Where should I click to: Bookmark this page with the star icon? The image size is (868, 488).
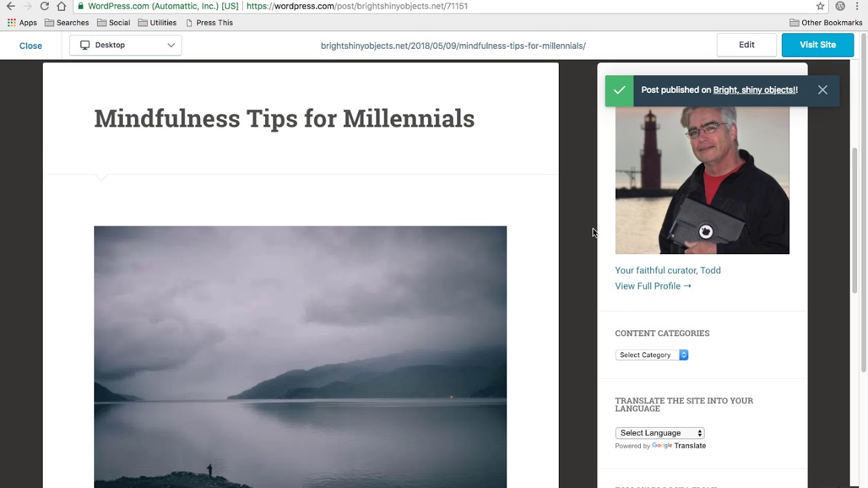coord(821,6)
